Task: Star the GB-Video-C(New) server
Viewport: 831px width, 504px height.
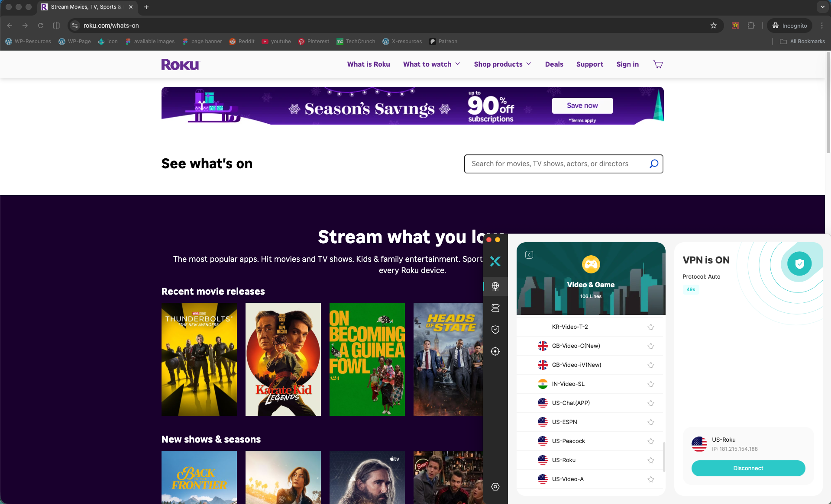Action: click(650, 346)
